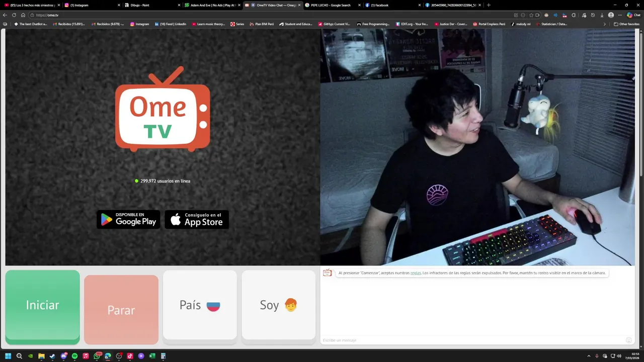
Task: Open the Statistician / Data bookmark
Action: pos(552,24)
